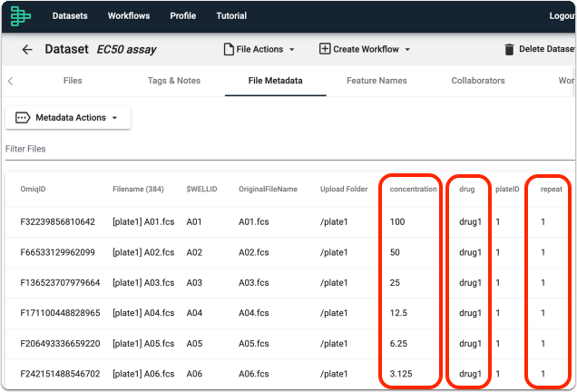Click the Create Workflow plus icon
577x392 pixels.
click(x=325, y=49)
